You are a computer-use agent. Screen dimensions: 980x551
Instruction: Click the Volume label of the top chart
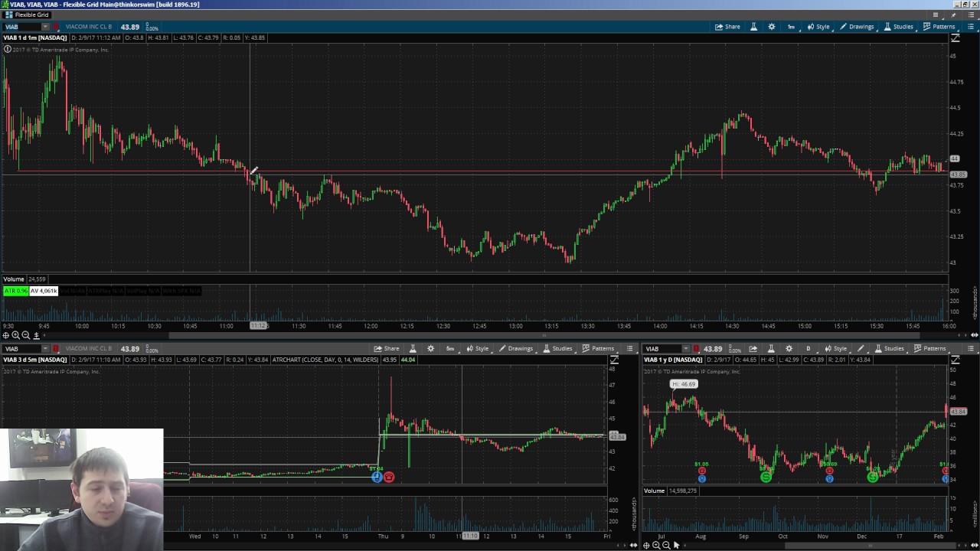click(x=14, y=279)
